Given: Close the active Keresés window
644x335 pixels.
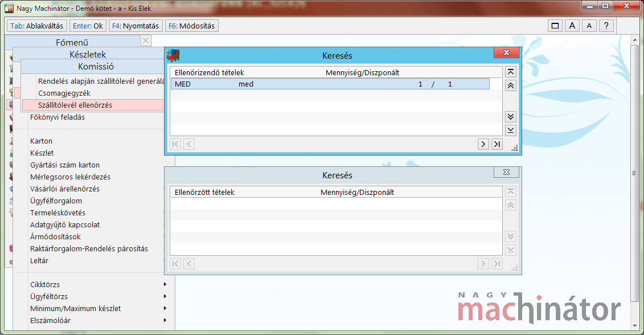Looking at the screenshot, I should 506,52.
